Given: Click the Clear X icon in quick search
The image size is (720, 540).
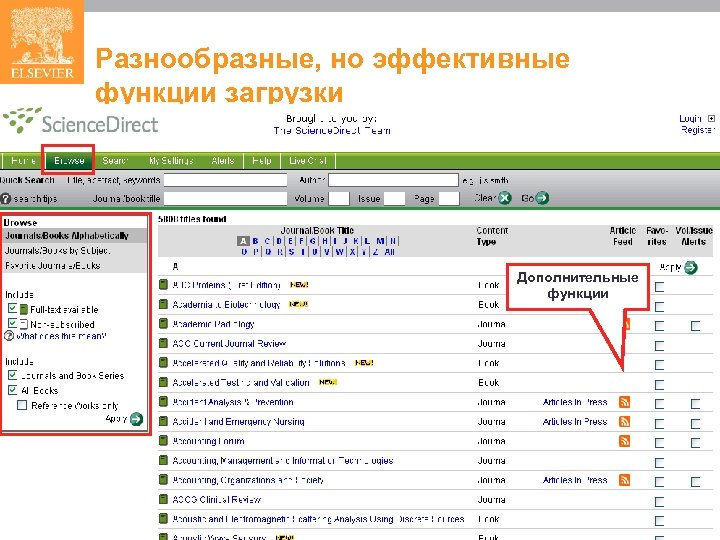Looking at the screenshot, I should click(505, 198).
